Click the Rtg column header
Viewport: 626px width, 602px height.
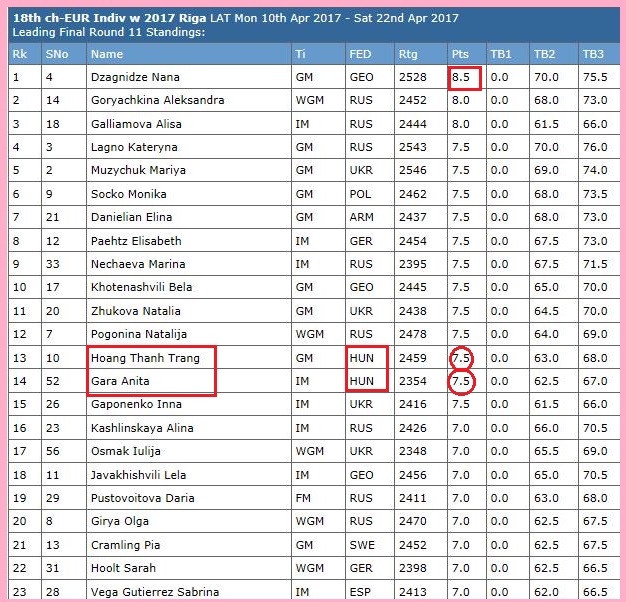[408, 54]
